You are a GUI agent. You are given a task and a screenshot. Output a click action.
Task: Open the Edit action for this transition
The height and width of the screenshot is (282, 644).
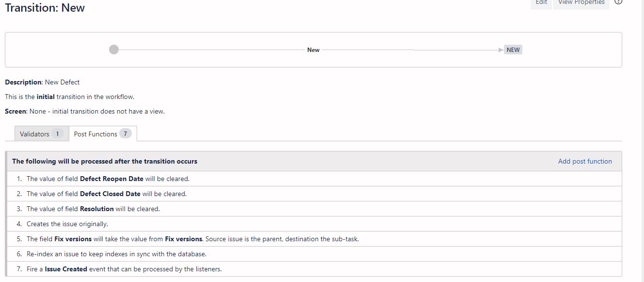(x=540, y=2)
